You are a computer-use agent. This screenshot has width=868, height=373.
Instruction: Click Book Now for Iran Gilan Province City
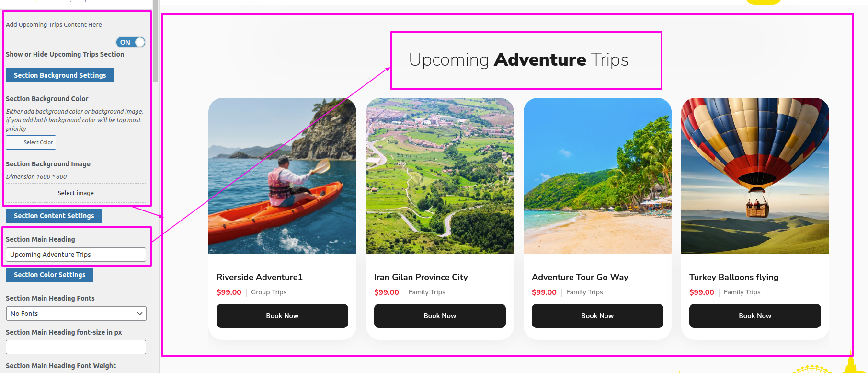click(440, 316)
